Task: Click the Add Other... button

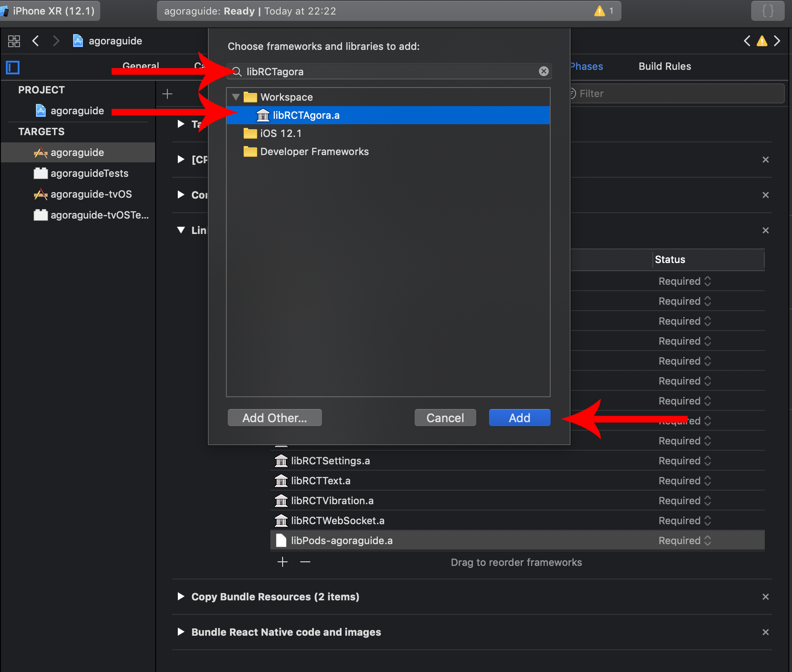Action: point(274,418)
